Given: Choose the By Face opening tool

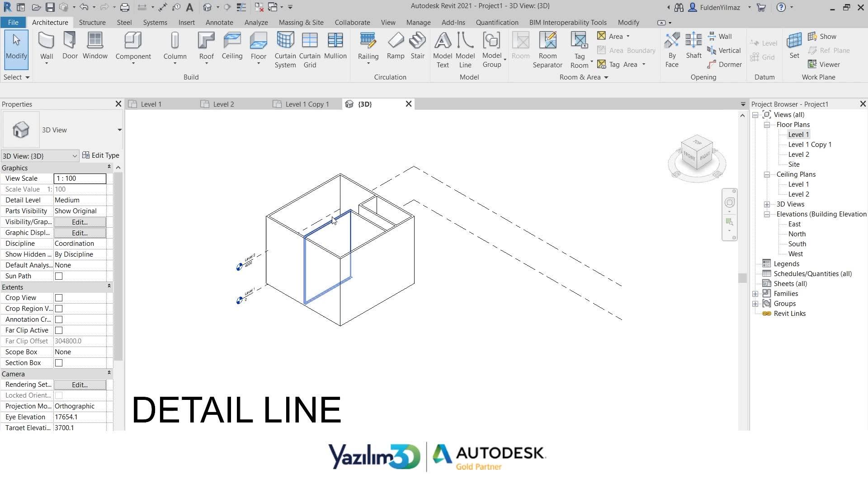Looking at the screenshot, I should (x=672, y=50).
